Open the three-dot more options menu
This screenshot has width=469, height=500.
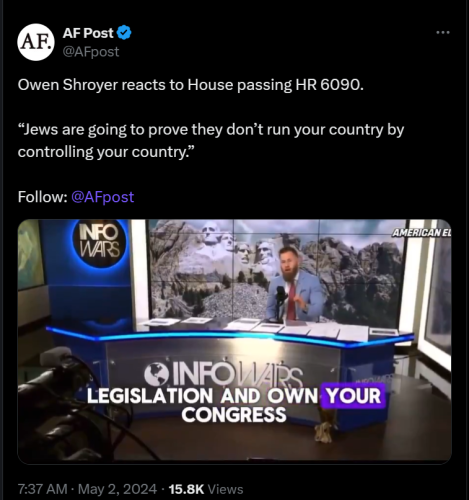(x=443, y=32)
